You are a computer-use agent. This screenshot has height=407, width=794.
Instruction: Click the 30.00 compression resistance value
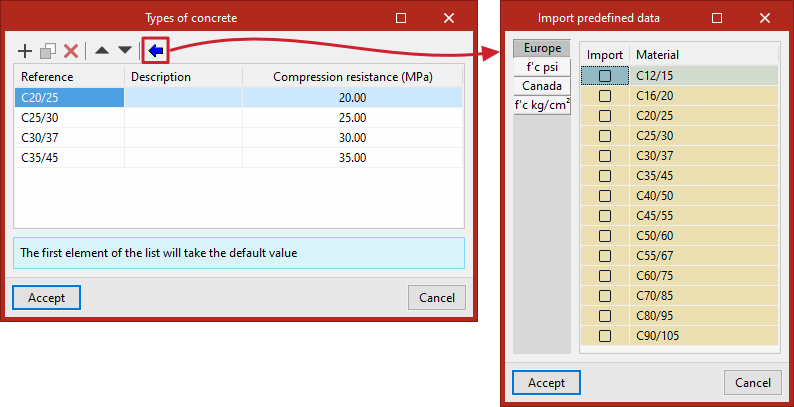(353, 138)
